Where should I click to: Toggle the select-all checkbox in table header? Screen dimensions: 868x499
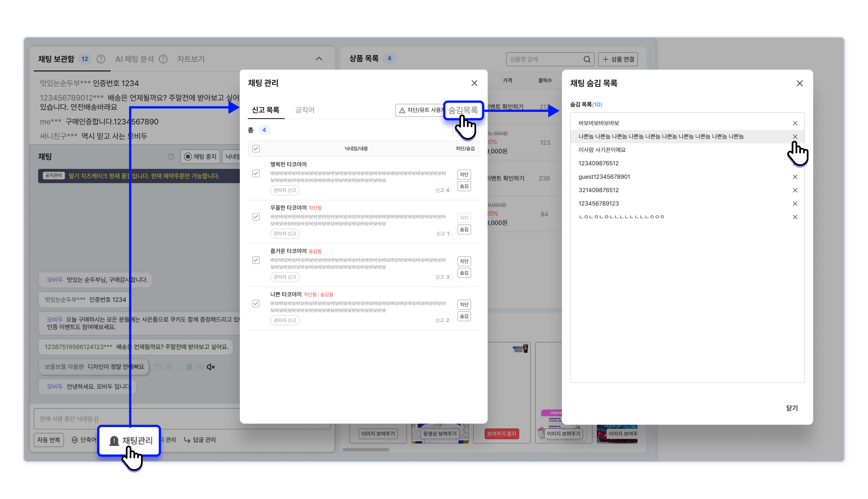coord(256,148)
